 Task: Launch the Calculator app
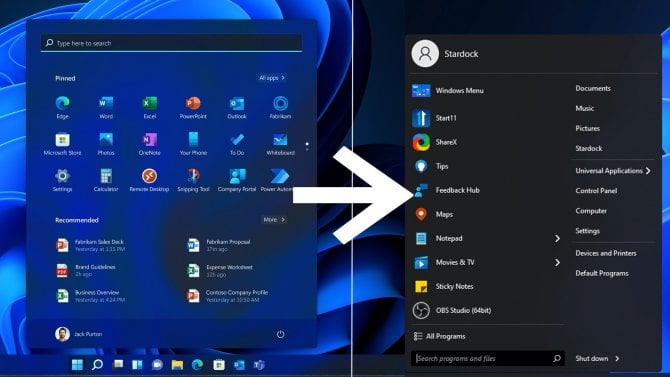tap(106, 180)
